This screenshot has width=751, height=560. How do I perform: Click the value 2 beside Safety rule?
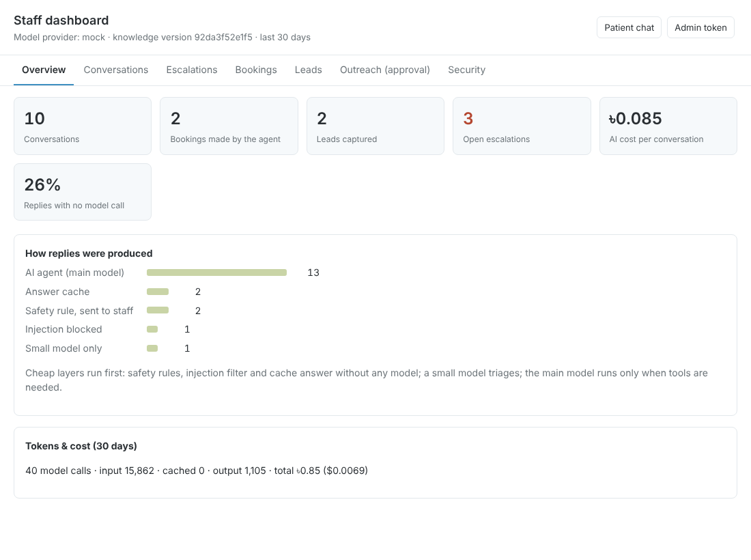tap(198, 311)
